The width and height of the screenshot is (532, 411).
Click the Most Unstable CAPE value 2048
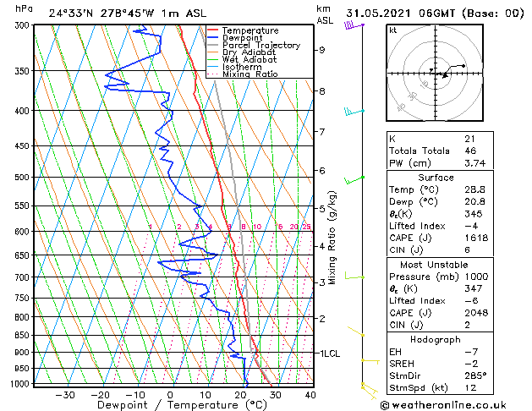(x=476, y=313)
